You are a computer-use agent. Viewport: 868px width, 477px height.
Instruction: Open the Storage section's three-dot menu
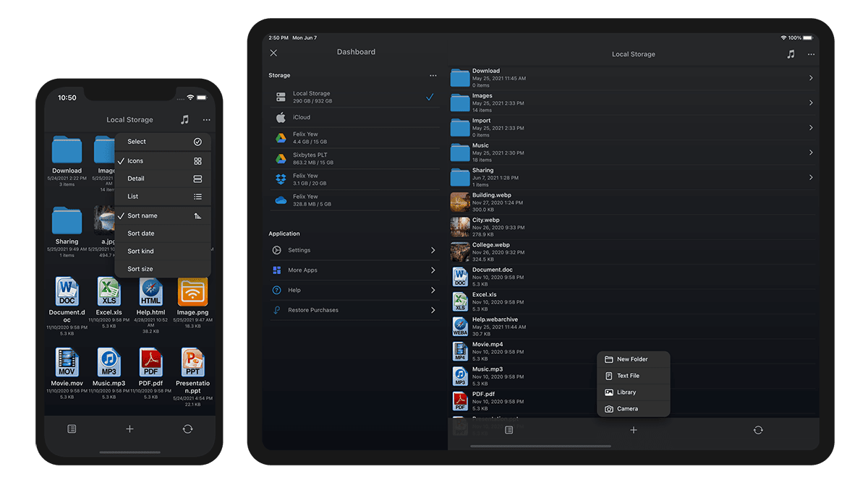point(433,75)
